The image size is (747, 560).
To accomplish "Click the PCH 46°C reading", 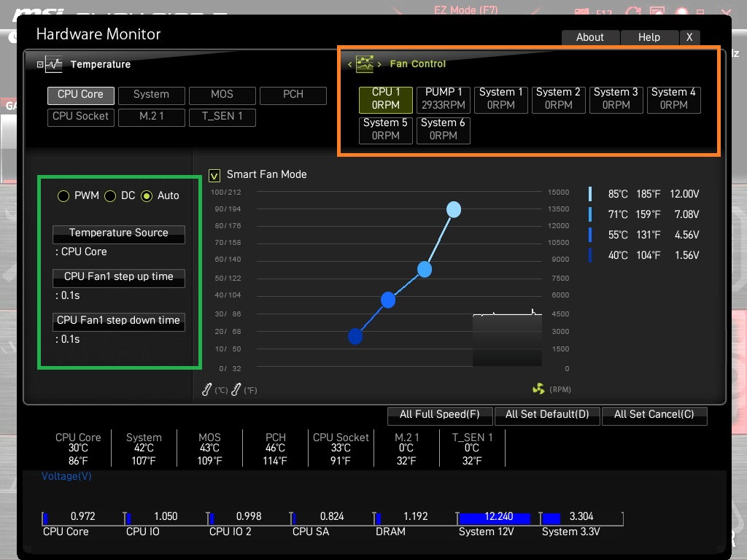I will point(275,448).
